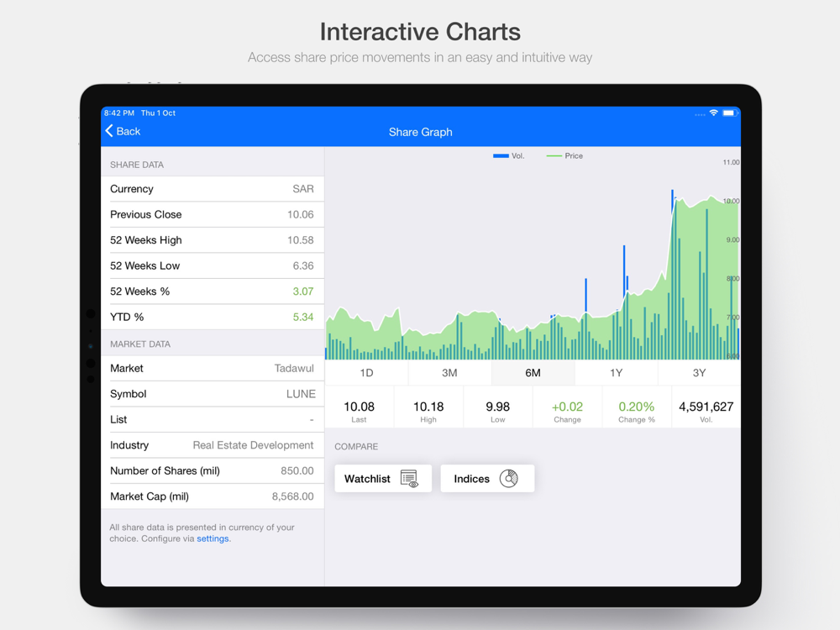
Task: Click the Change value +0.02
Action: [x=567, y=407]
